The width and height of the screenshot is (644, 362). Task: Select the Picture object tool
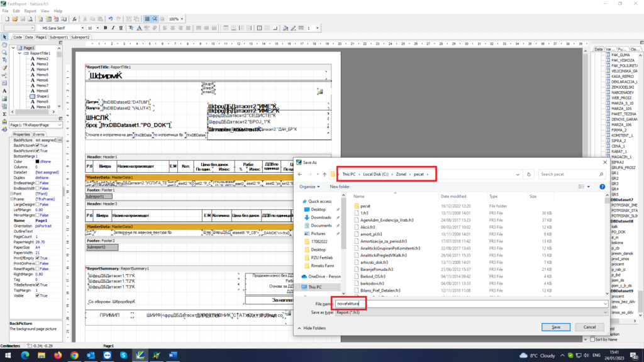(4, 99)
